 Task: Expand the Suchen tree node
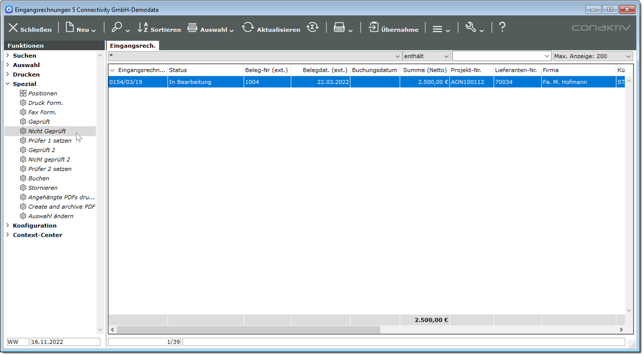7,56
